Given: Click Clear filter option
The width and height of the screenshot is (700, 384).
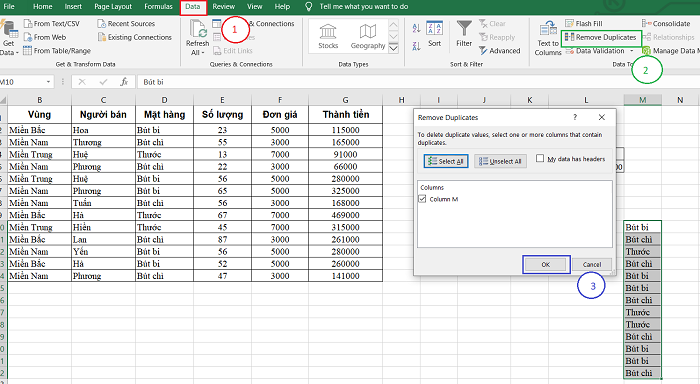Looking at the screenshot, I should [x=492, y=24].
